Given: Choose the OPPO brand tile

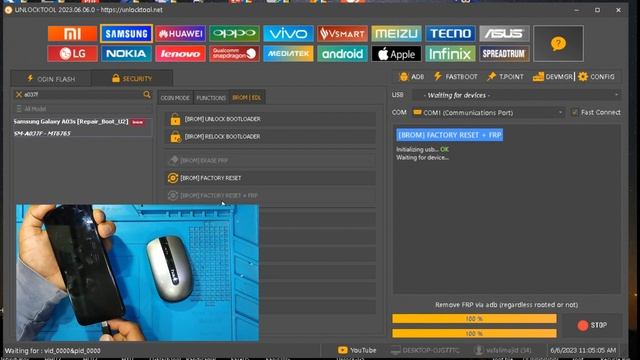Looking at the screenshot, I should [234, 33].
